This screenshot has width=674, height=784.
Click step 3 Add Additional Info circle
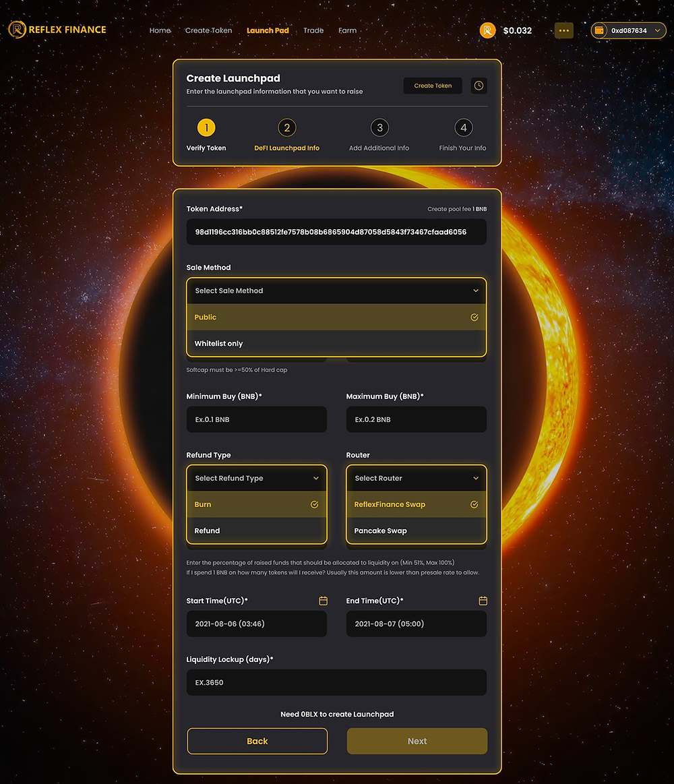(x=379, y=127)
